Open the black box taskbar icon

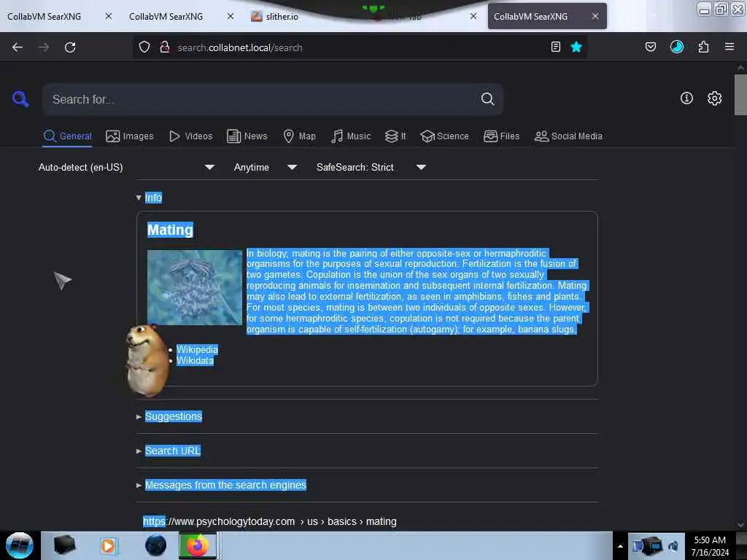click(x=64, y=545)
